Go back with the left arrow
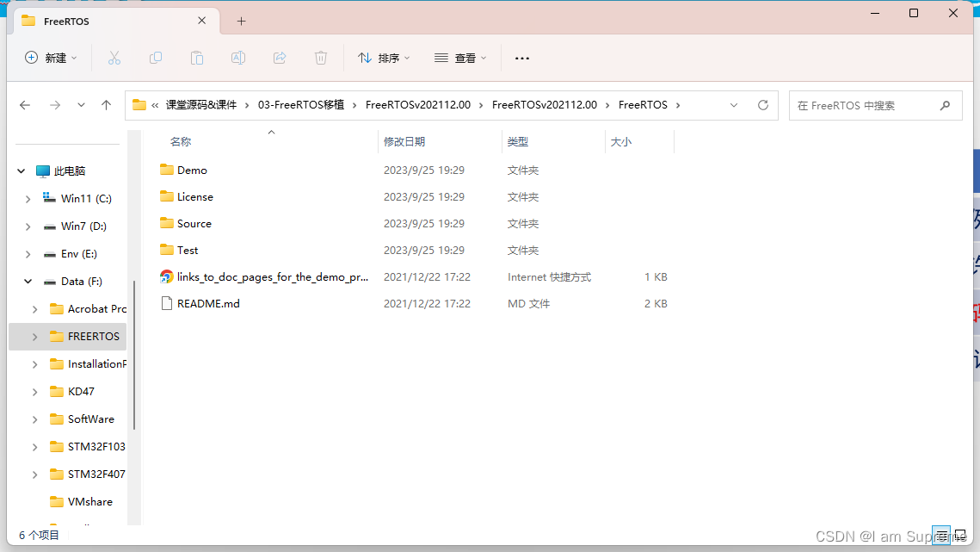The image size is (980, 552). 25,105
